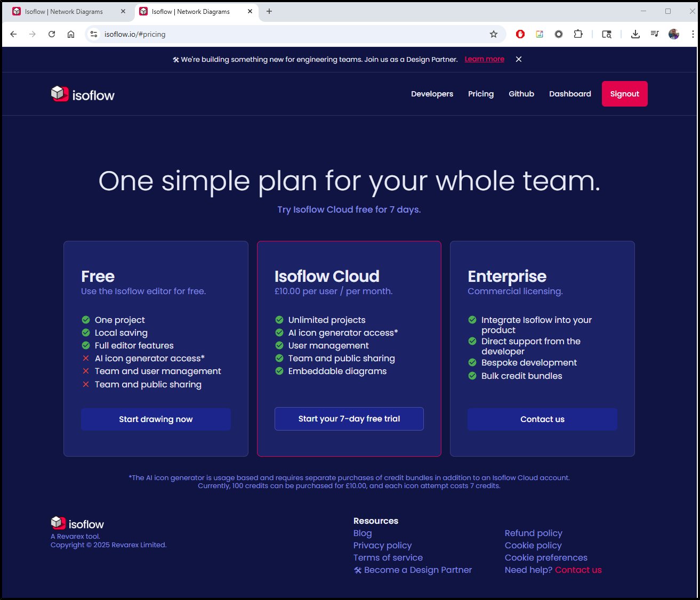Click 'Team and user management' feature text
The width and height of the screenshot is (700, 600).
tap(158, 371)
